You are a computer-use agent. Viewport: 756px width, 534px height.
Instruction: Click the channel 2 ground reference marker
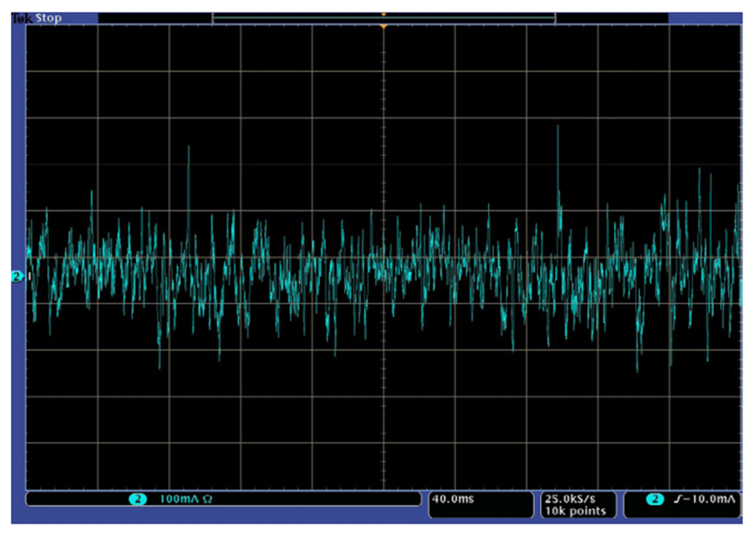tap(18, 276)
